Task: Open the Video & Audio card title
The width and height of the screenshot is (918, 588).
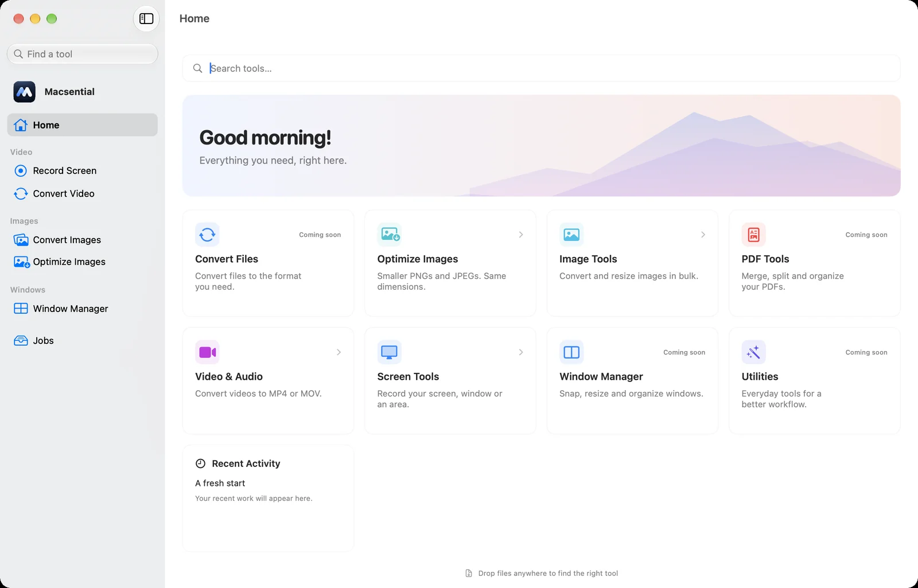Action: (x=229, y=377)
